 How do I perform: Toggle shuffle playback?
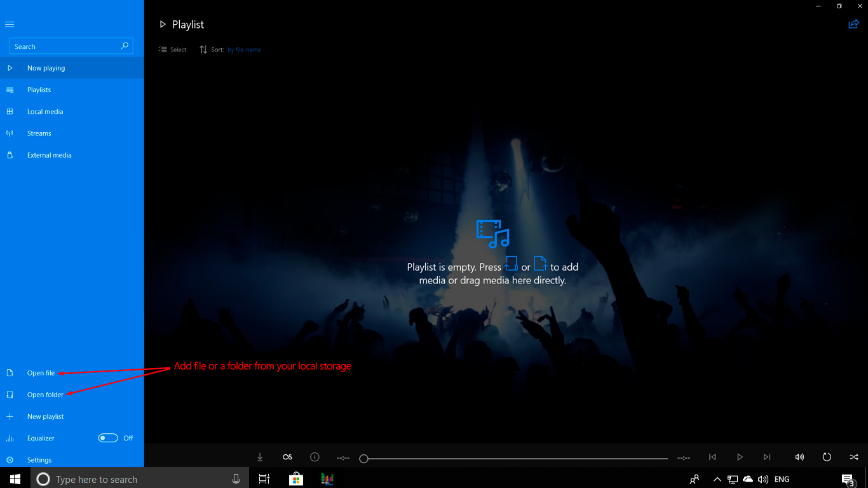pyautogui.click(x=853, y=457)
